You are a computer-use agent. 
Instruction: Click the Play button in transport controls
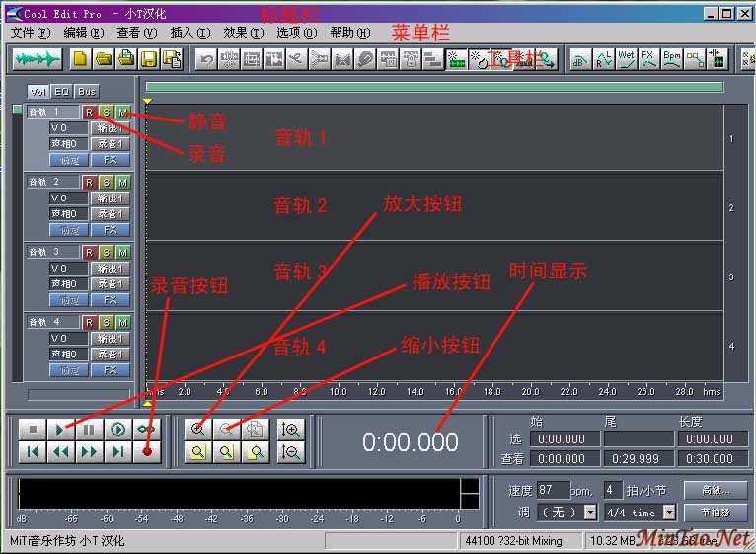(61, 430)
